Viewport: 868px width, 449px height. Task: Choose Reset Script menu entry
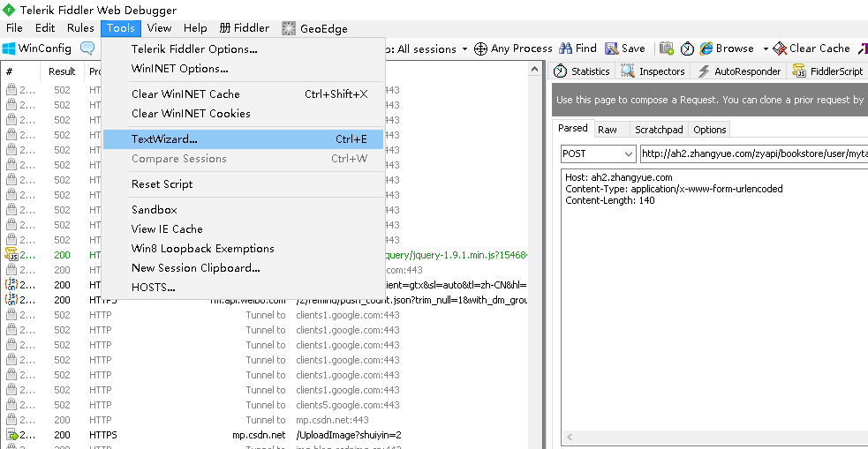click(243, 184)
